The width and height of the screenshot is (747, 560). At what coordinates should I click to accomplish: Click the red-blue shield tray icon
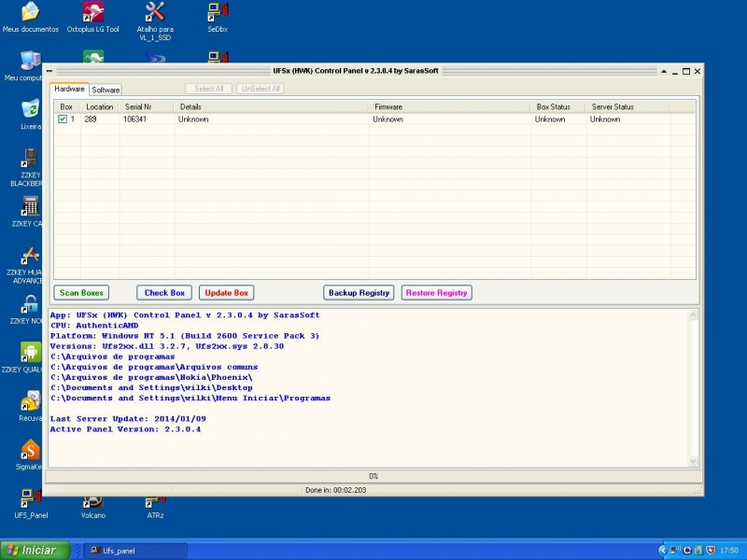coord(711,551)
